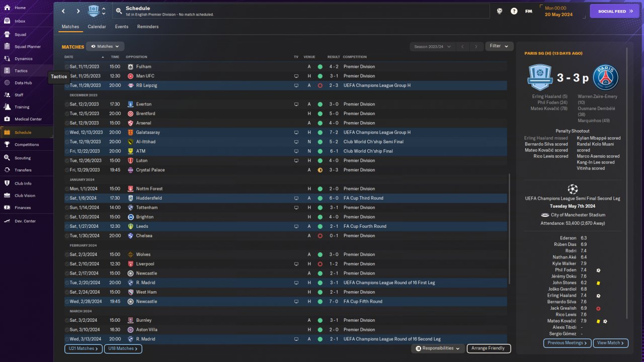The width and height of the screenshot is (644, 362).
Task: Open the help question mark icon
Action: pyautogui.click(x=514, y=11)
